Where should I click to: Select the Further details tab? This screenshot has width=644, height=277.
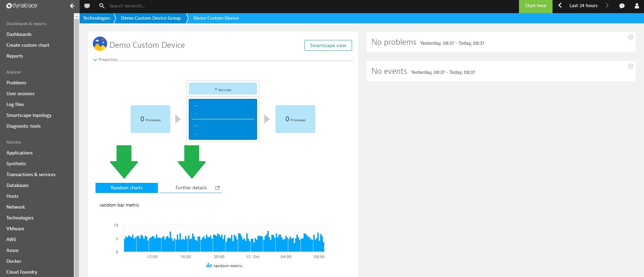click(191, 188)
